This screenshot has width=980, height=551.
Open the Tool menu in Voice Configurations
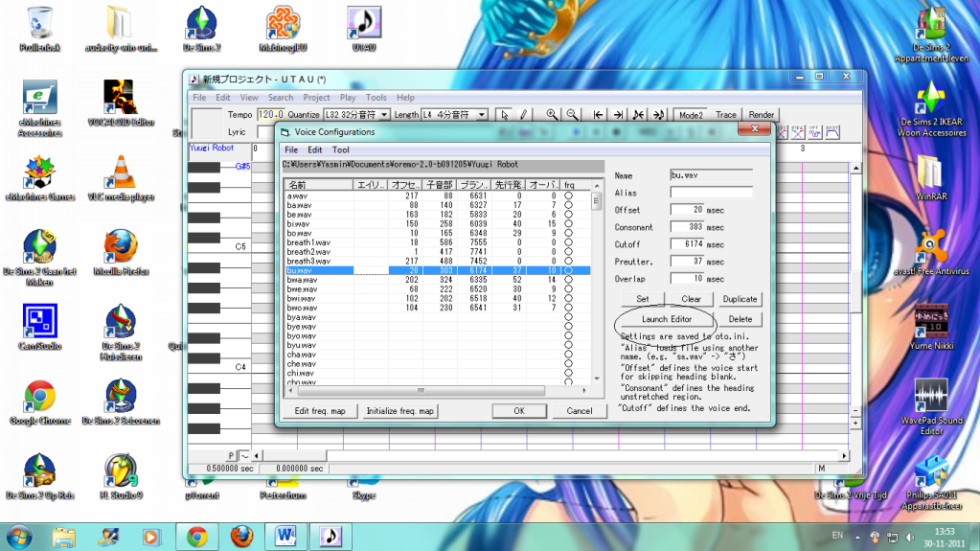[x=340, y=150]
